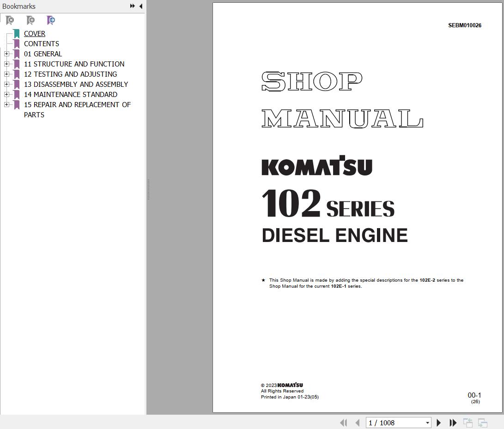Click the delete bookmark icon
This screenshot has width=504, height=429.
(10, 20)
